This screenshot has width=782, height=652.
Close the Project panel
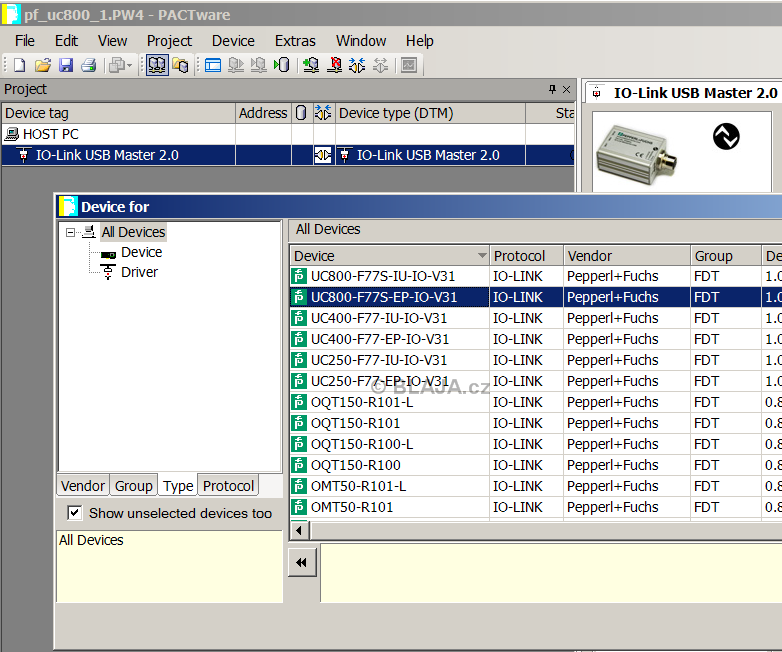567,89
